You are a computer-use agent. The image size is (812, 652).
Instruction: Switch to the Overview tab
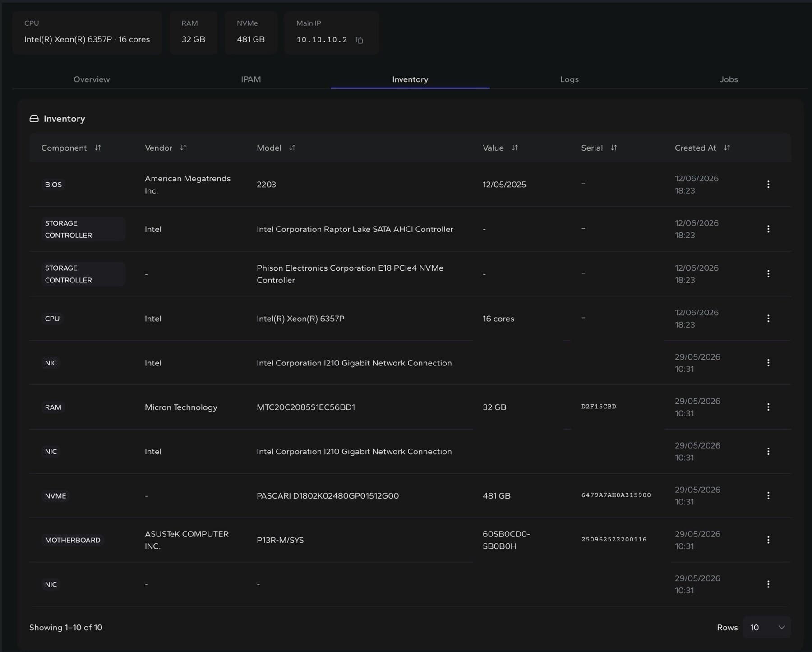point(92,79)
